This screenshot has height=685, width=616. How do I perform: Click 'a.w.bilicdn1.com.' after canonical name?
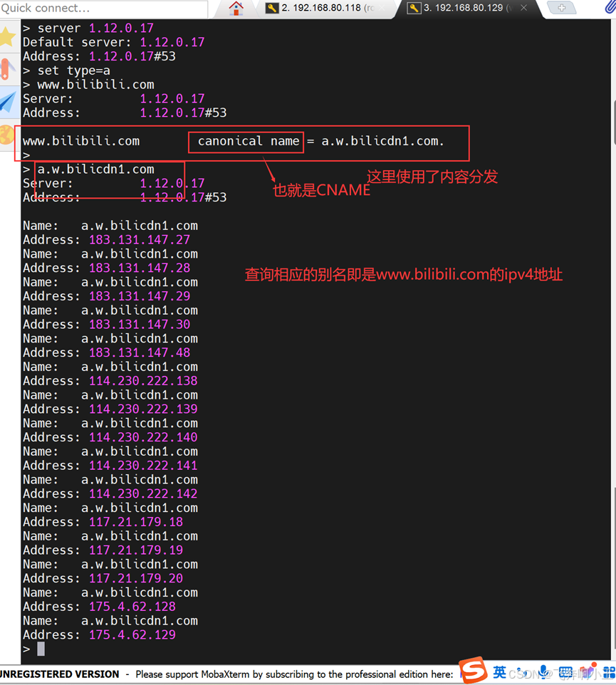(x=382, y=141)
